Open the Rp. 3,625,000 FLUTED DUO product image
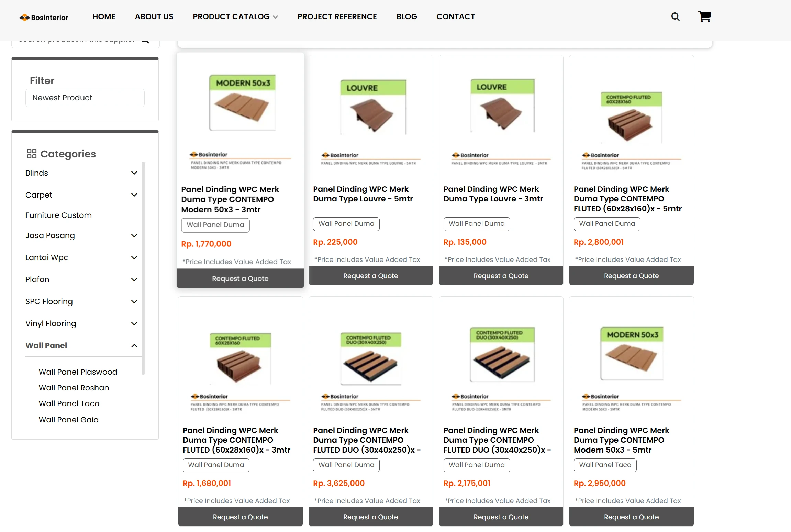 pyautogui.click(x=371, y=358)
